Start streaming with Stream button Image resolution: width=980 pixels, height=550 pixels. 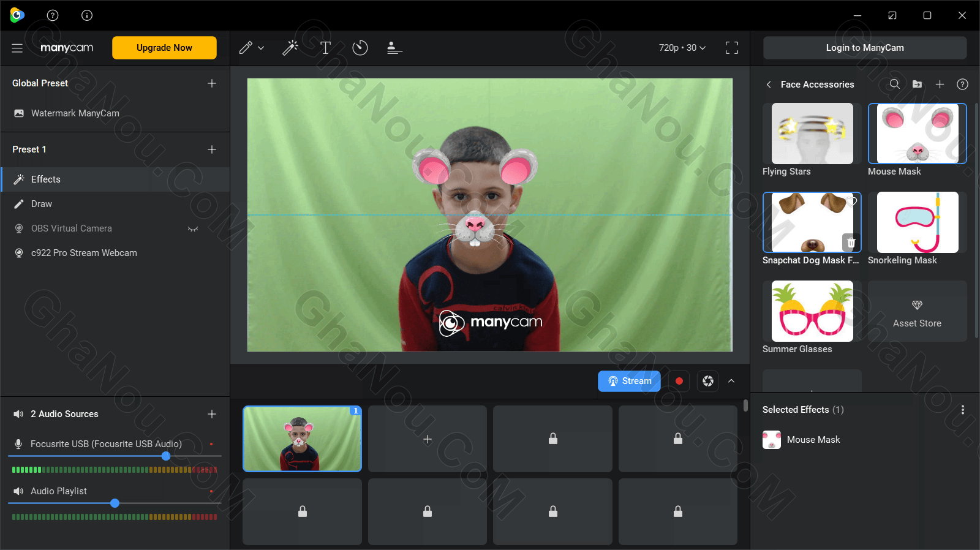(630, 381)
